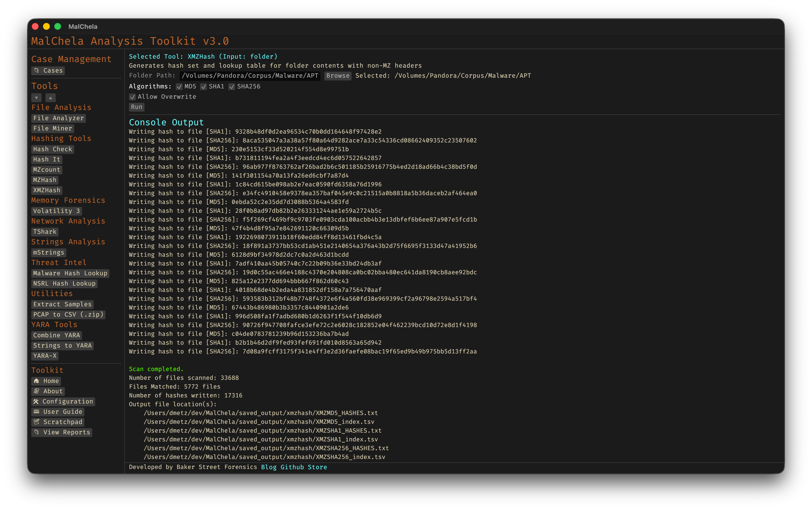The image size is (812, 510).
Task: Open the Github link in the footer
Action: [292, 467]
